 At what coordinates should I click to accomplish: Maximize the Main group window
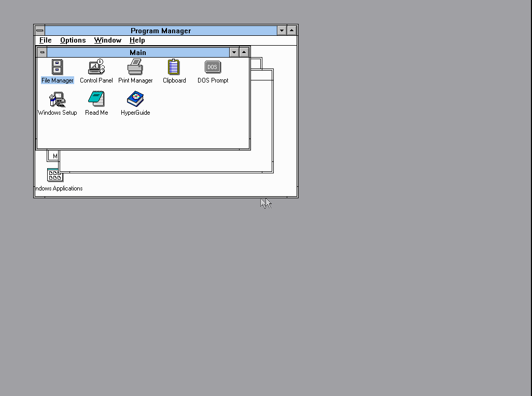pos(244,52)
